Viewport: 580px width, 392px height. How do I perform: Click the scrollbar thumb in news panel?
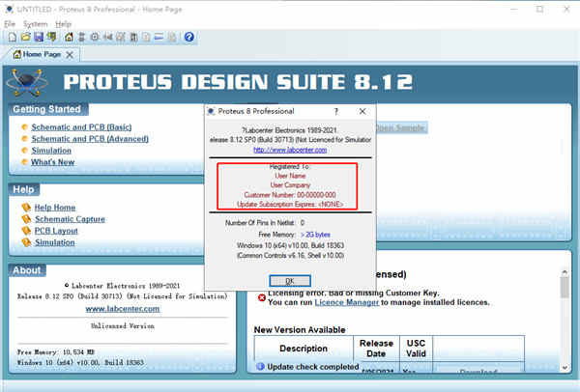pos(565,287)
